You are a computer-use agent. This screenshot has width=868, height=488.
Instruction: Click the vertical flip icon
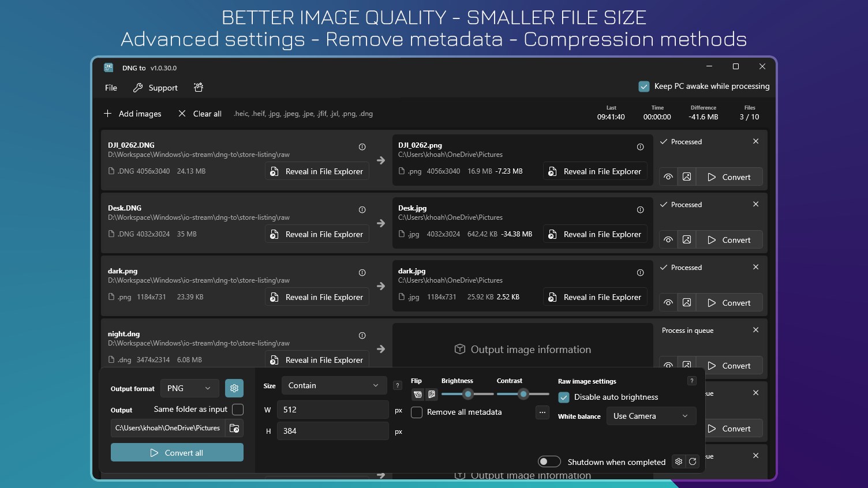click(431, 395)
